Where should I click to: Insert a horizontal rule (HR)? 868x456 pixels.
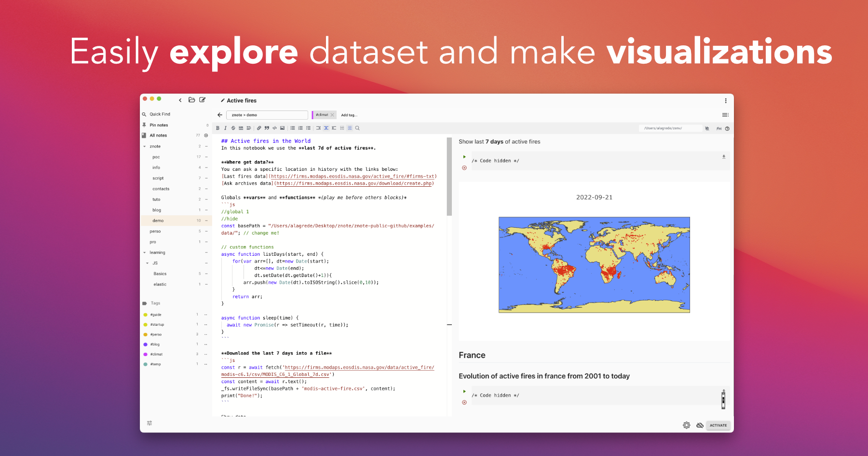[x=241, y=128]
